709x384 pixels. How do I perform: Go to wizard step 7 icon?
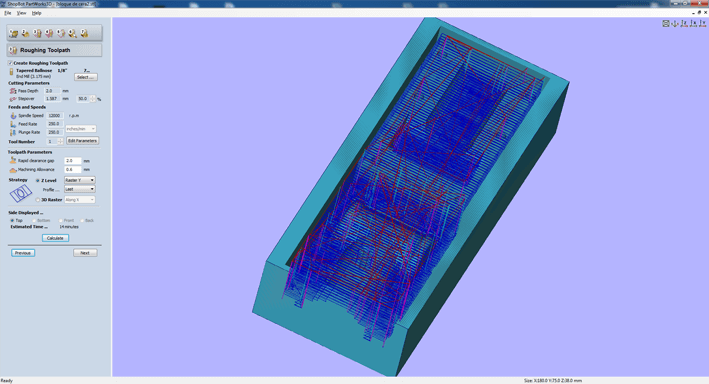[84, 33]
